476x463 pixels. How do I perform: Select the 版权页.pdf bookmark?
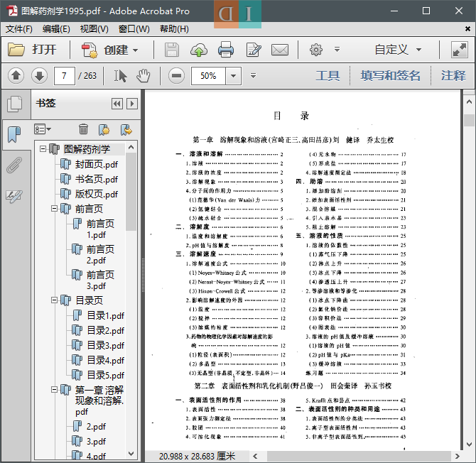pyautogui.click(x=96, y=194)
